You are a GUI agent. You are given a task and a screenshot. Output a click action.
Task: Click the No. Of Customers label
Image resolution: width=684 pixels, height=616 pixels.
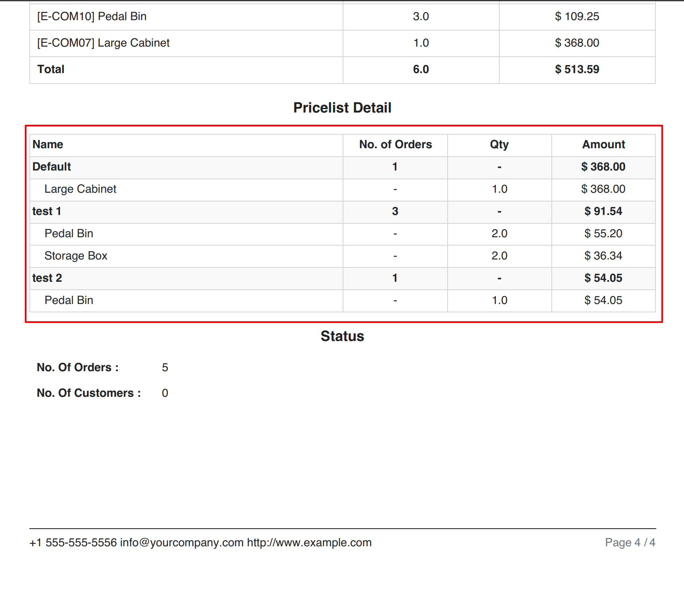pos(89,393)
